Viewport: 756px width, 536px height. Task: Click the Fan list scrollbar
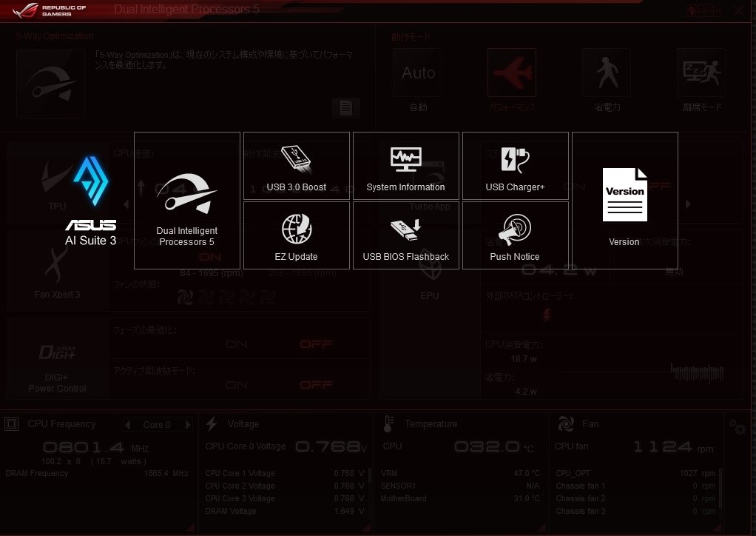pyautogui.click(x=720, y=487)
